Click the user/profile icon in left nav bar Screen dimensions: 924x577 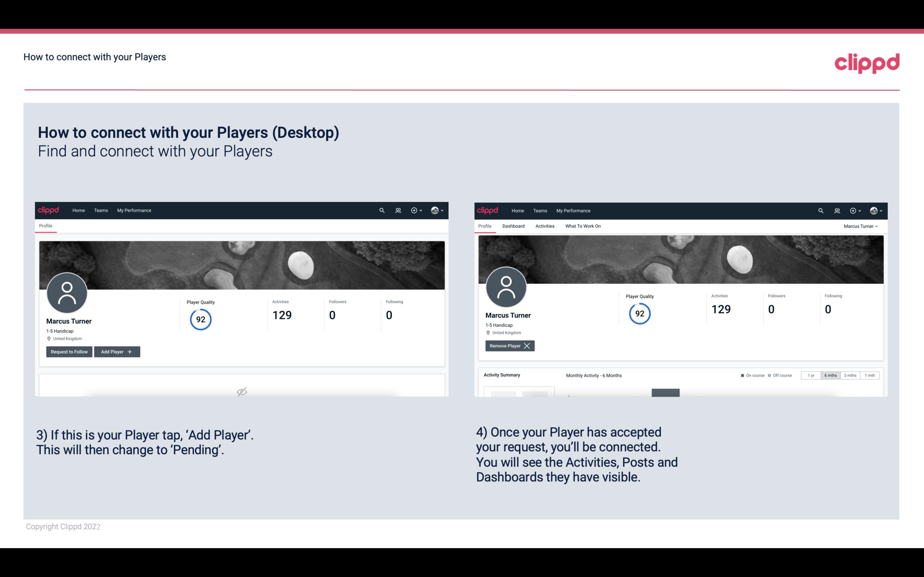(x=397, y=211)
